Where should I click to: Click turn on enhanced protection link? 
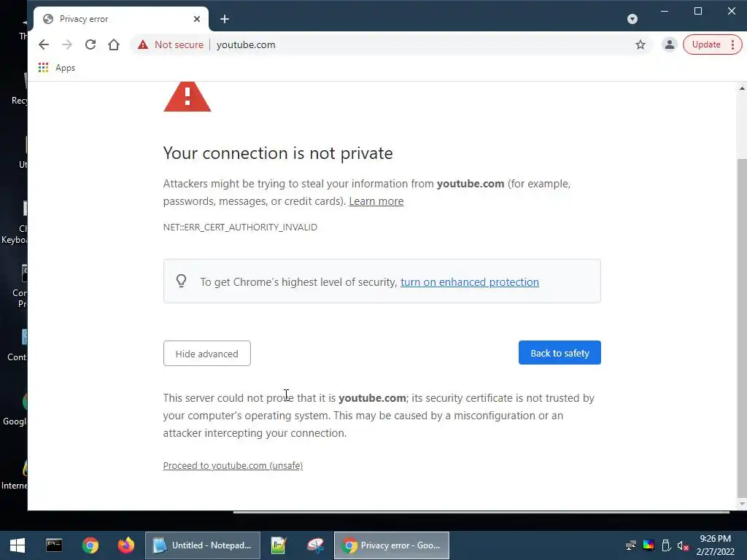click(469, 282)
